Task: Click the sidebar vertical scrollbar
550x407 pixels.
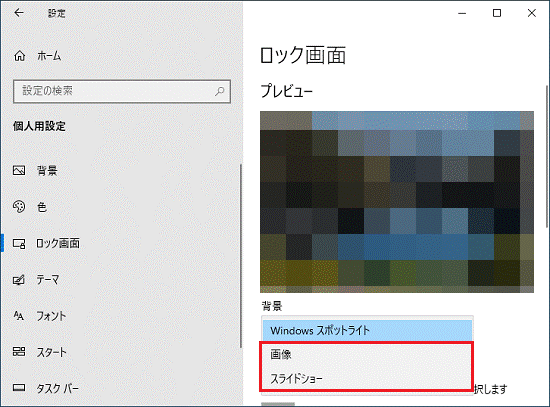Action: tap(241, 256)
